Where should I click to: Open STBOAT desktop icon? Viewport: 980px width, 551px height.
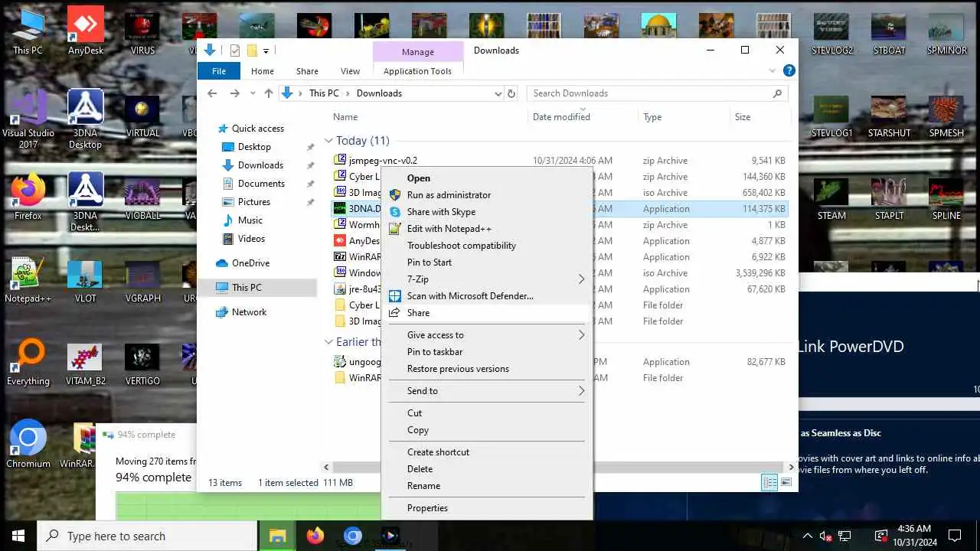[x=889, y=31]
